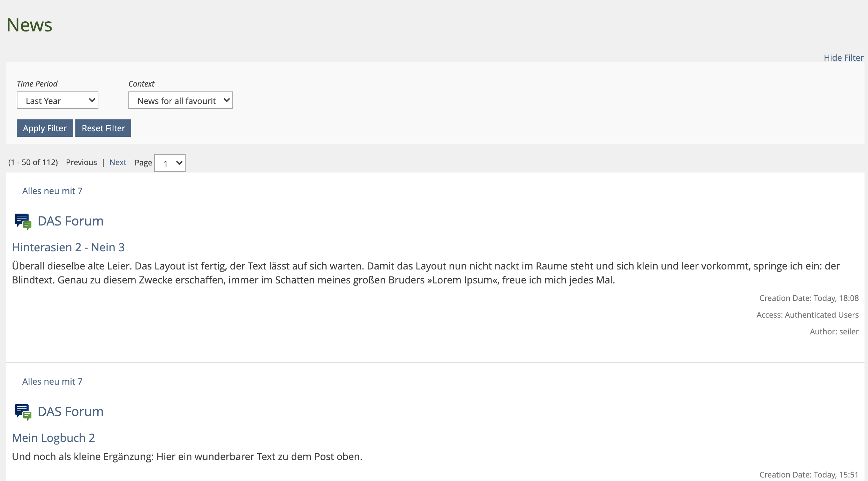The width and height of the screenshot is (868, 481).
Task: Open Alles neu mit 7 above first post
Action: (52, 191)
